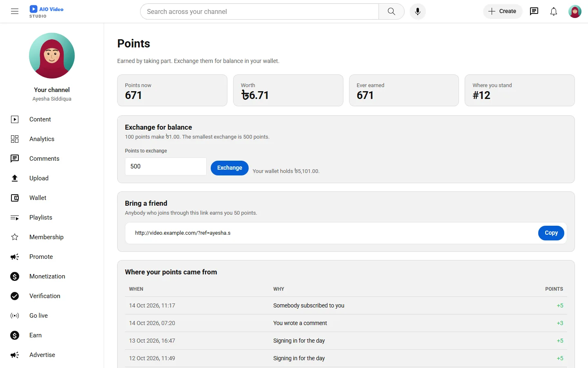Click '12 Oct 2026, 11:49' cell
This screenshot has height=368, width=588.
click(x=152, y=358)
